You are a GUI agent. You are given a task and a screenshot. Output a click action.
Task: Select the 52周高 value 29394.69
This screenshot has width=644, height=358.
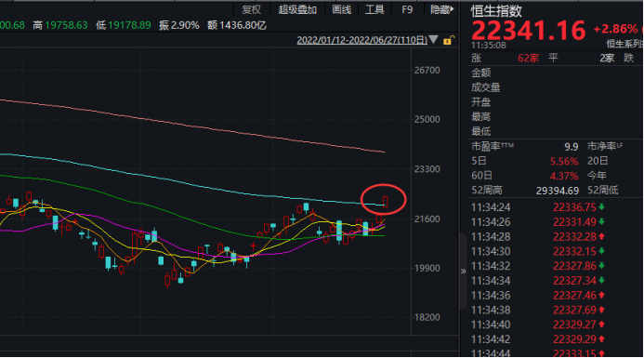558,191
